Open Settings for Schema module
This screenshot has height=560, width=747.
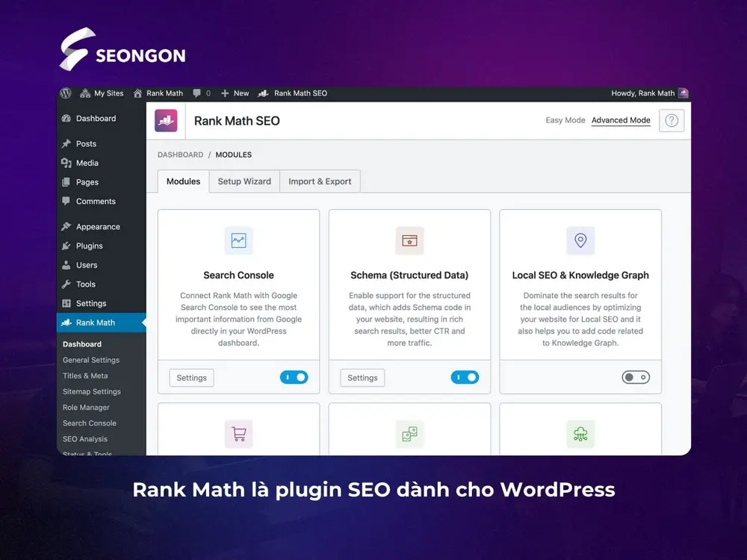(362, 378)
